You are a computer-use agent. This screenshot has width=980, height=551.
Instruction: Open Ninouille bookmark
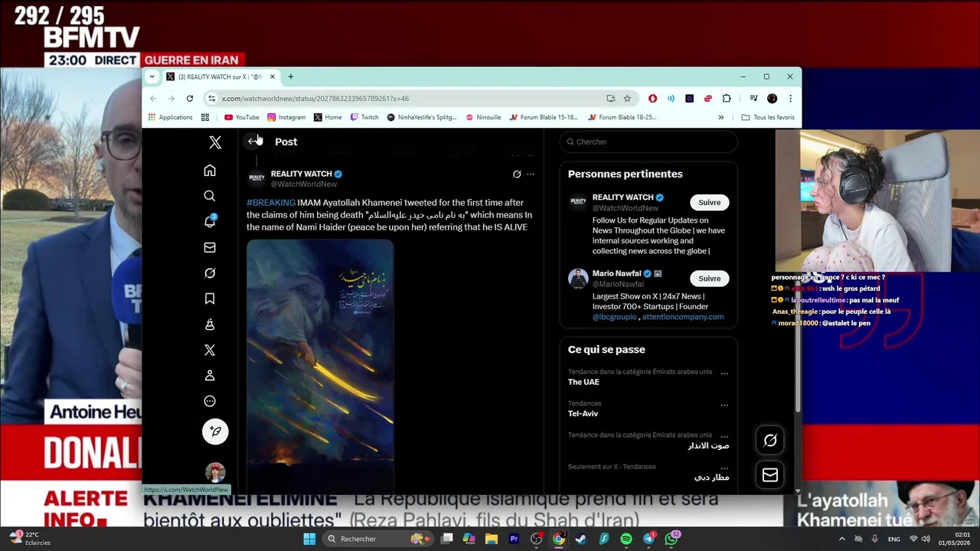pos(482,117)
